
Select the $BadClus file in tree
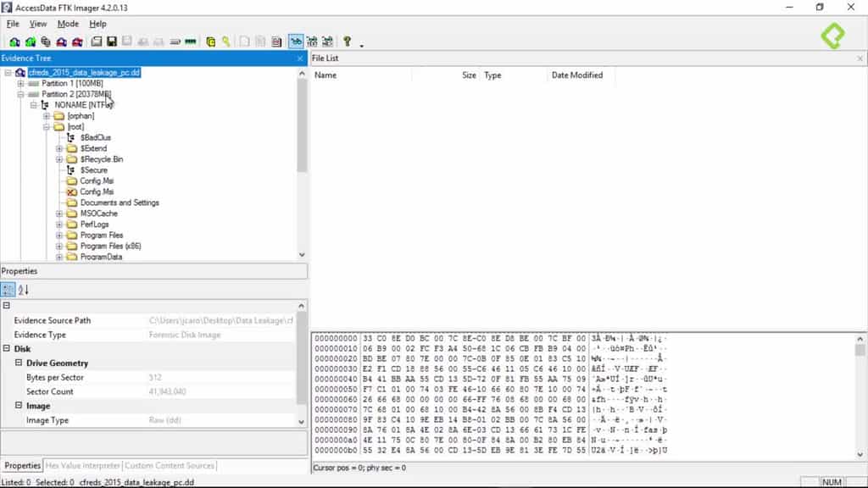coord(95,138)
